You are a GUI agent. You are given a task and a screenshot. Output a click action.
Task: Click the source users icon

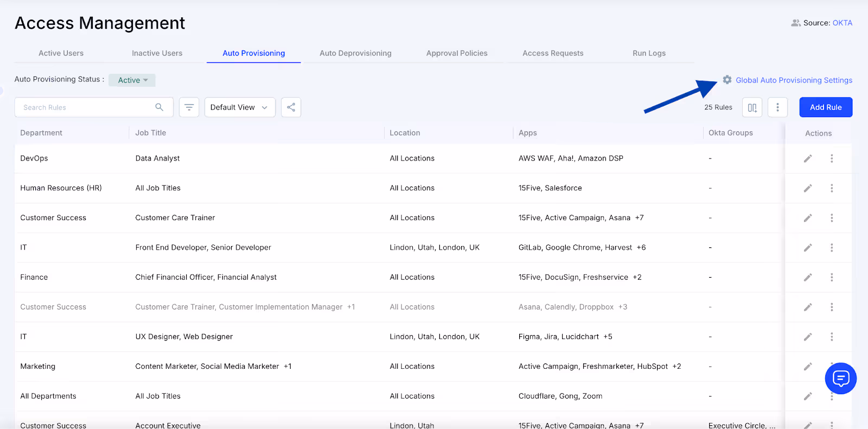click(796, 23)
